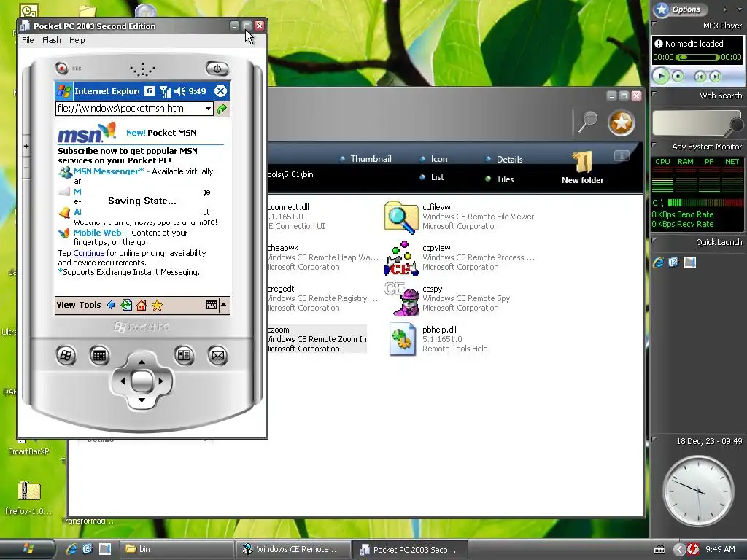
Task: Click the magnifier search icon in explorer
Action: (588, 122)
